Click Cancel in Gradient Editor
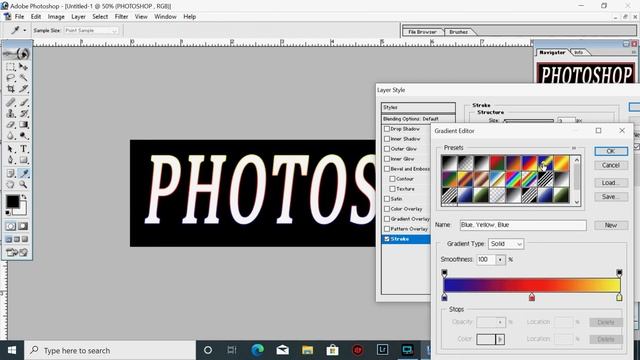 pyautogui.click(x=611, y=165)
